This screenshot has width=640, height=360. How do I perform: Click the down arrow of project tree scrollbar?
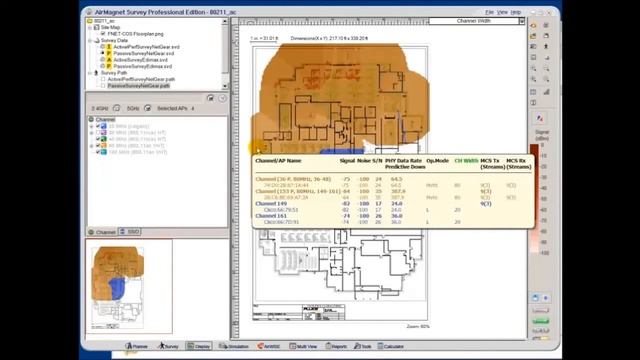tap(225, 86)
